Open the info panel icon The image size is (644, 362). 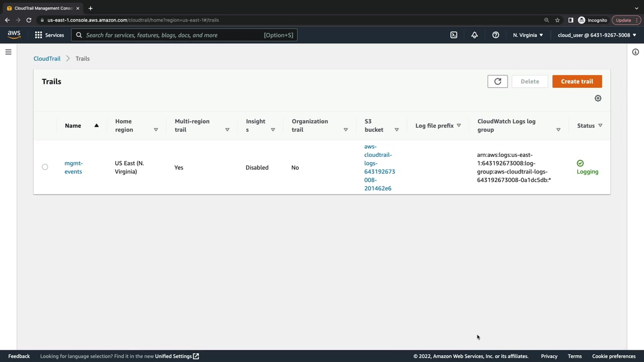635,52
